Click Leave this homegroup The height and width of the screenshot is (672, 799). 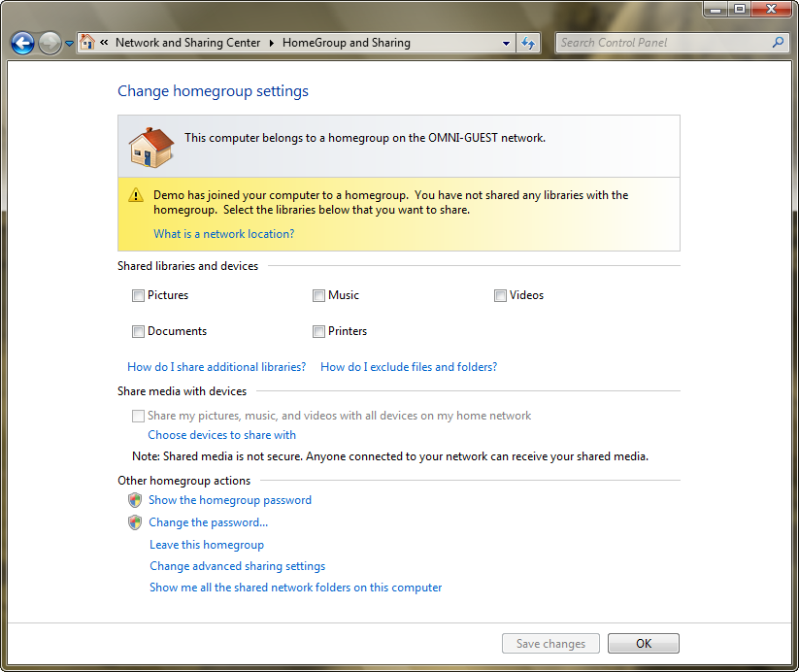pyautogui.click(x=207, y=545)
